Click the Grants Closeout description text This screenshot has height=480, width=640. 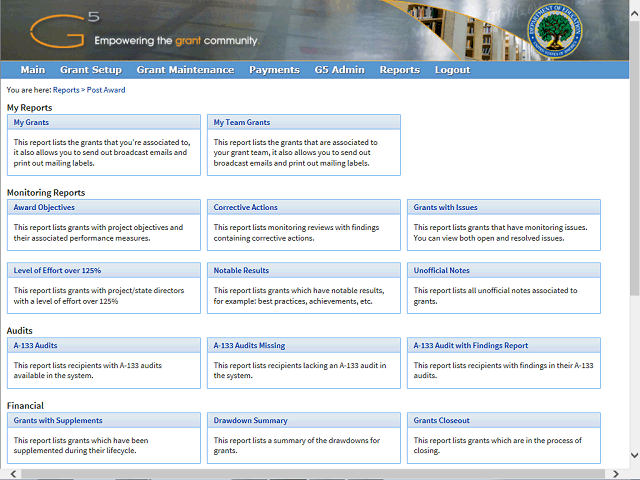[x=498, y=445]
